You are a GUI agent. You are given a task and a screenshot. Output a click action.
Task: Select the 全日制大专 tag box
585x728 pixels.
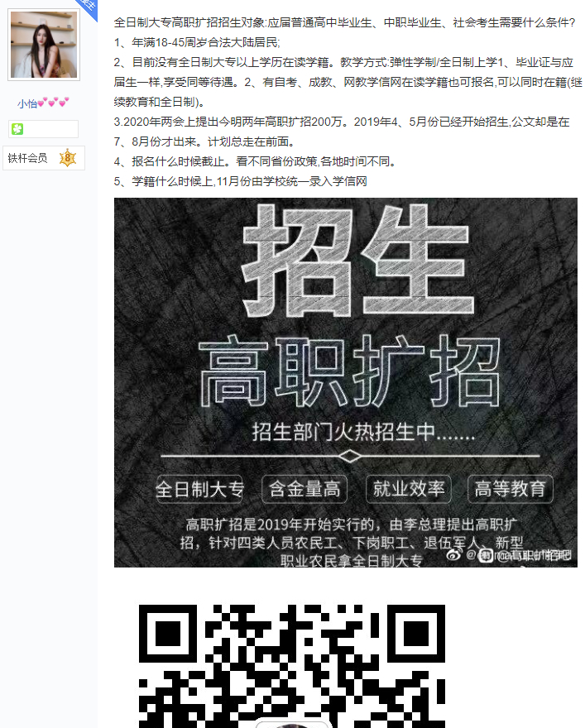[x=199, y=489]
